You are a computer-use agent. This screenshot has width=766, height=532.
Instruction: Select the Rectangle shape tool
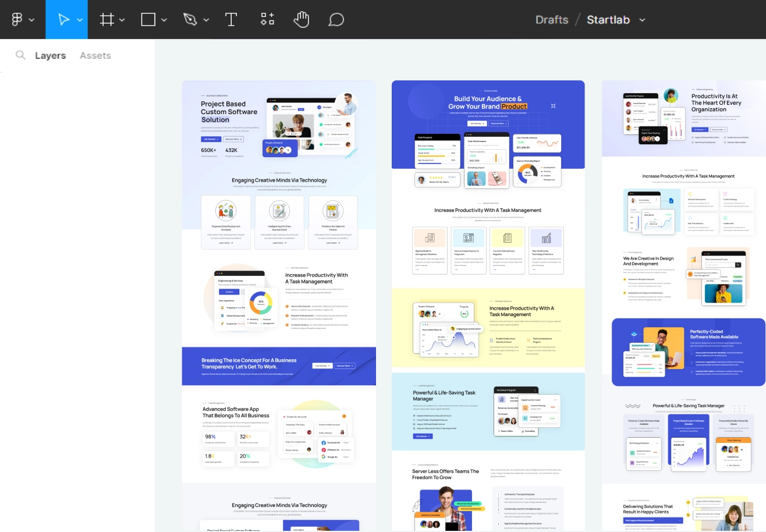148,20
